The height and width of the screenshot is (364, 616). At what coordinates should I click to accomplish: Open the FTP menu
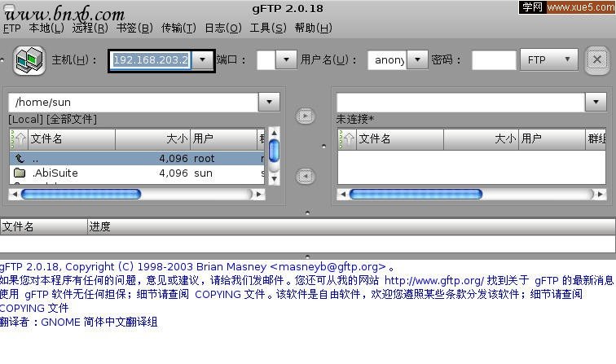[11, 29]
